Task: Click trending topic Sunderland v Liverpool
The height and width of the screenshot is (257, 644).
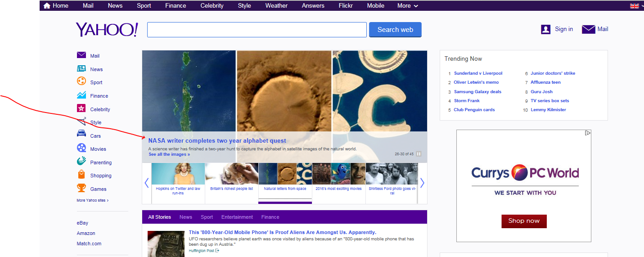Action: 478,73
